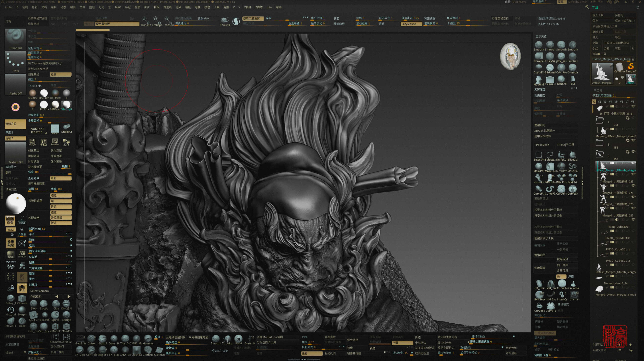Select the Clay brush
The height and width of the screenshot is (361, 644).
[x=56, y=305]
